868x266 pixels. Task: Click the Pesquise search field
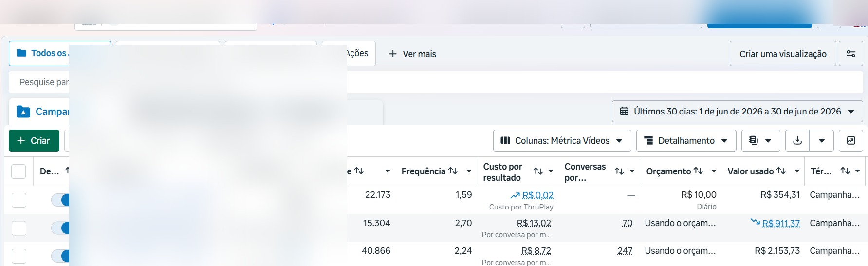436,82
